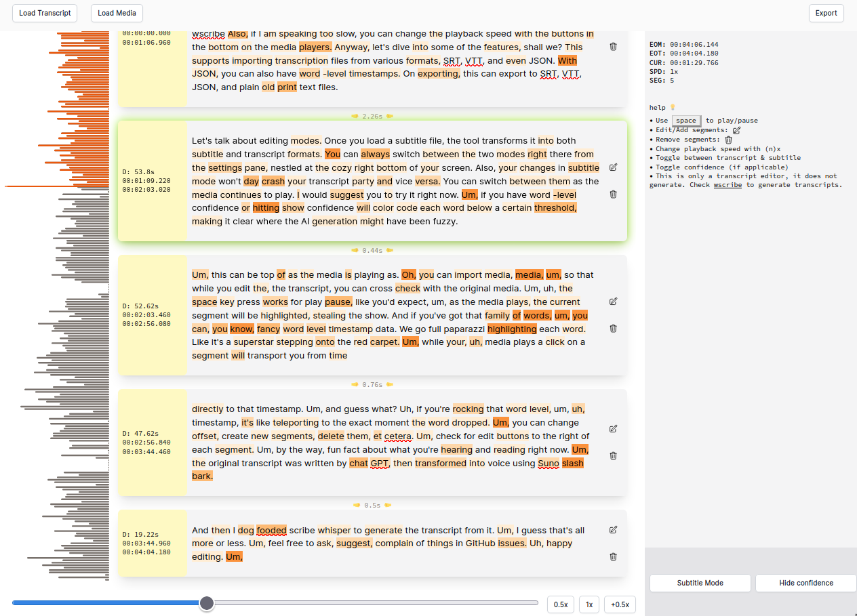Click the word "cetera." in the transcript
The height and width of the screenshot is (616, 857).
(399, 436)
